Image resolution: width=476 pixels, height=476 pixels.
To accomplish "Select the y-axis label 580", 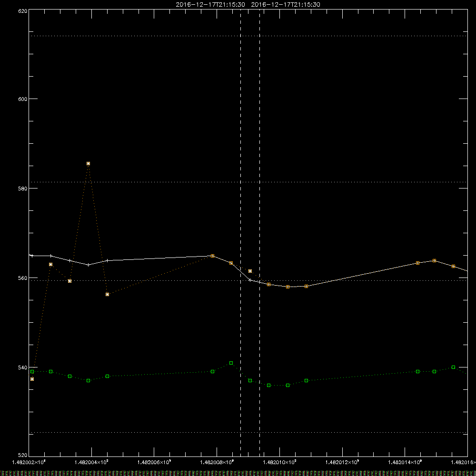I will point(23,188).
